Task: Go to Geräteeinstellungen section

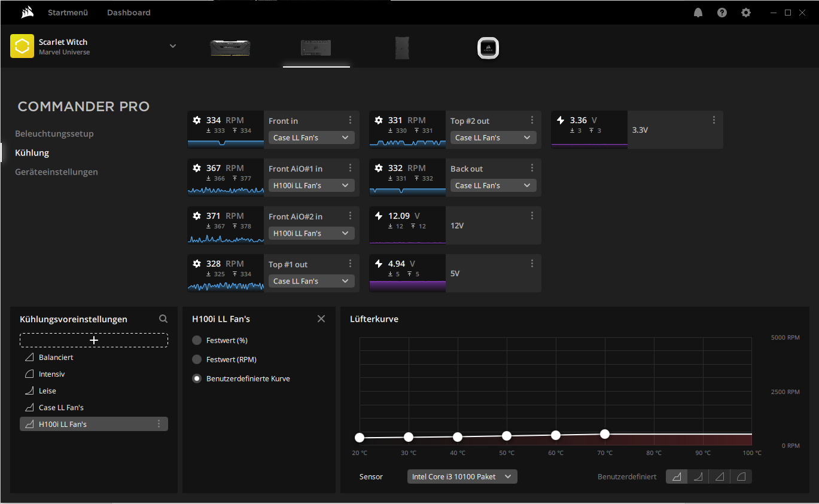Action: pyautogui.click(x=56, y=172)
